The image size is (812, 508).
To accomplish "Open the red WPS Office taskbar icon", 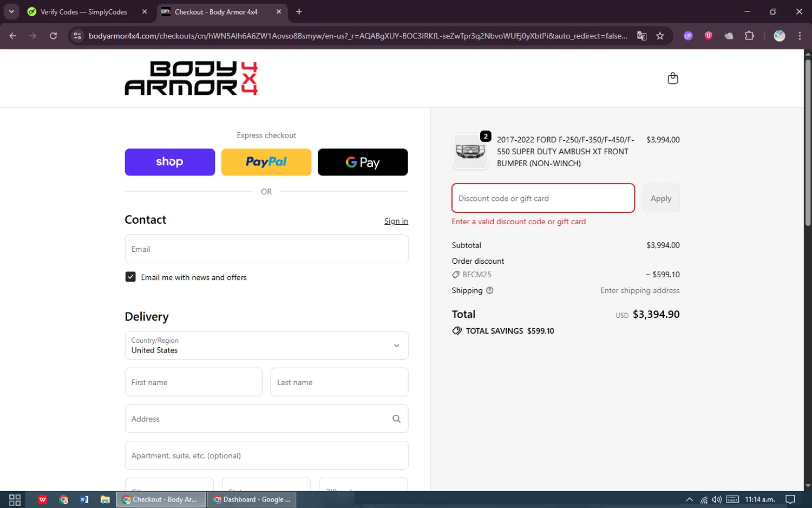I will [x=43, y=499].
